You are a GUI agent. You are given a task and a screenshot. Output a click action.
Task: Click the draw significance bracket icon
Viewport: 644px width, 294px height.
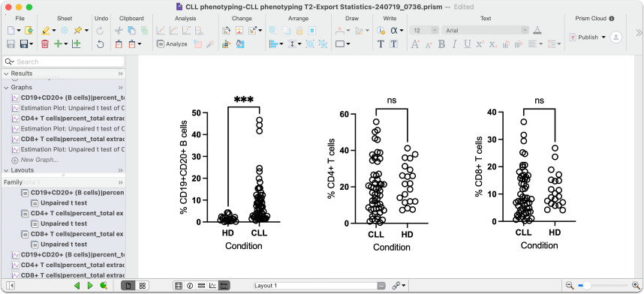coord(340,31)
